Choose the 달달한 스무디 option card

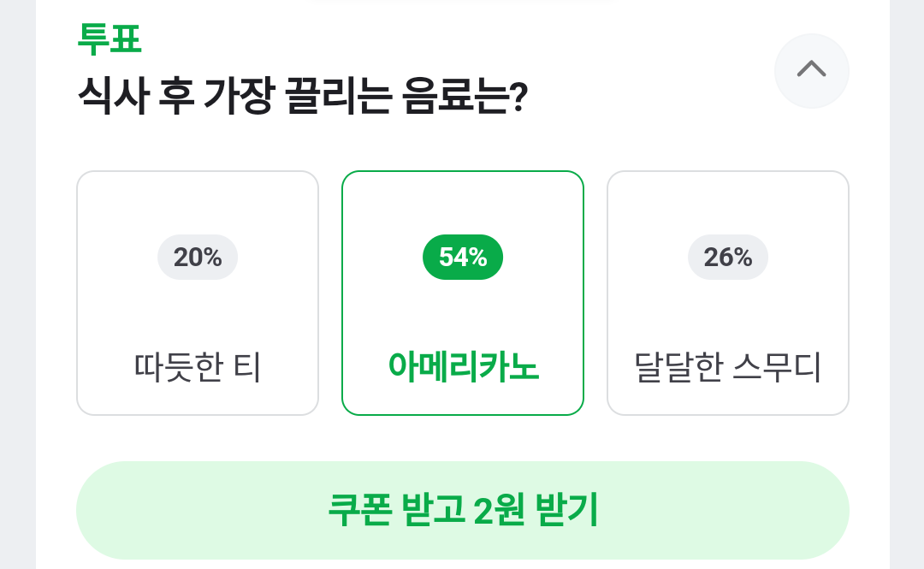tap(728, 293)
